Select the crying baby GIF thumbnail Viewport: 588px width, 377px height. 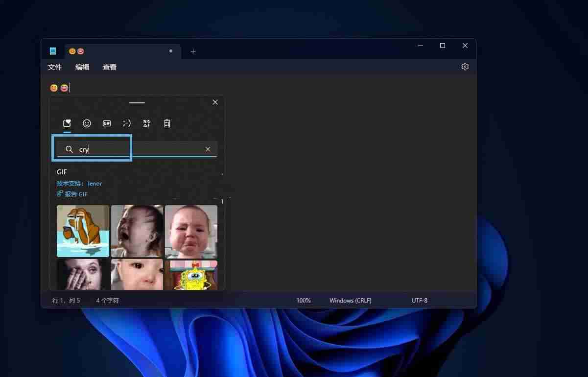137,231
